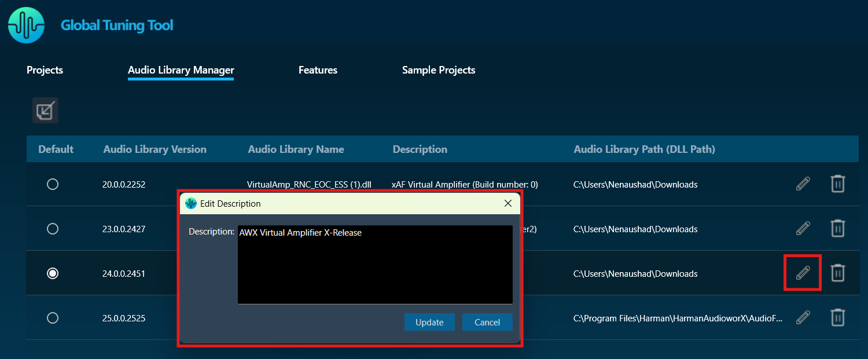The image size is (868, 359).
Task: Click the import audio library icon
Action: [x=45, y=110]
